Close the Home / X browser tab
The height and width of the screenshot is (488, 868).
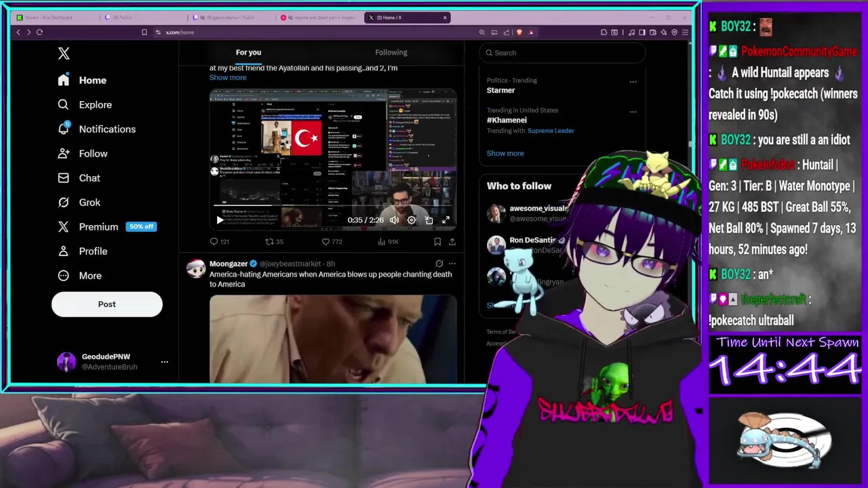(445, 18)
